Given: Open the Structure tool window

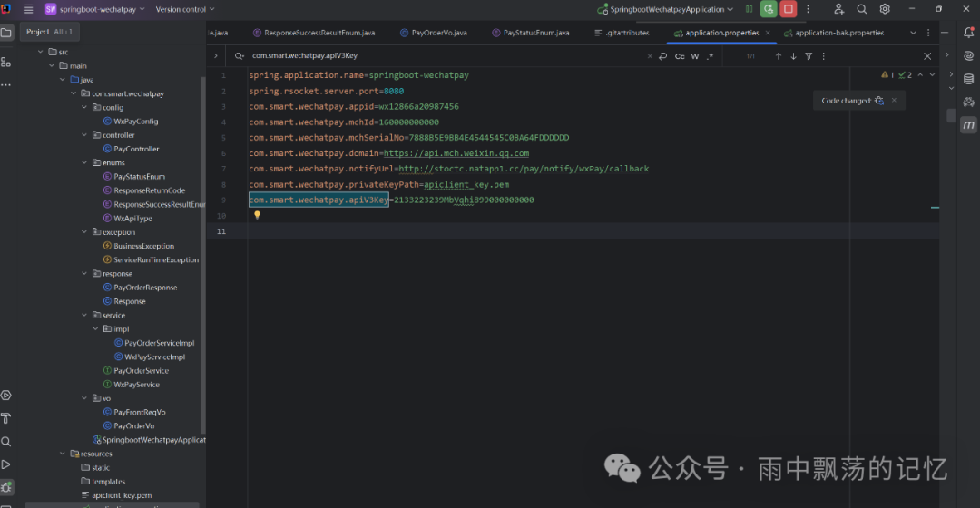Looking at the screenshot, I should (6, 62).
